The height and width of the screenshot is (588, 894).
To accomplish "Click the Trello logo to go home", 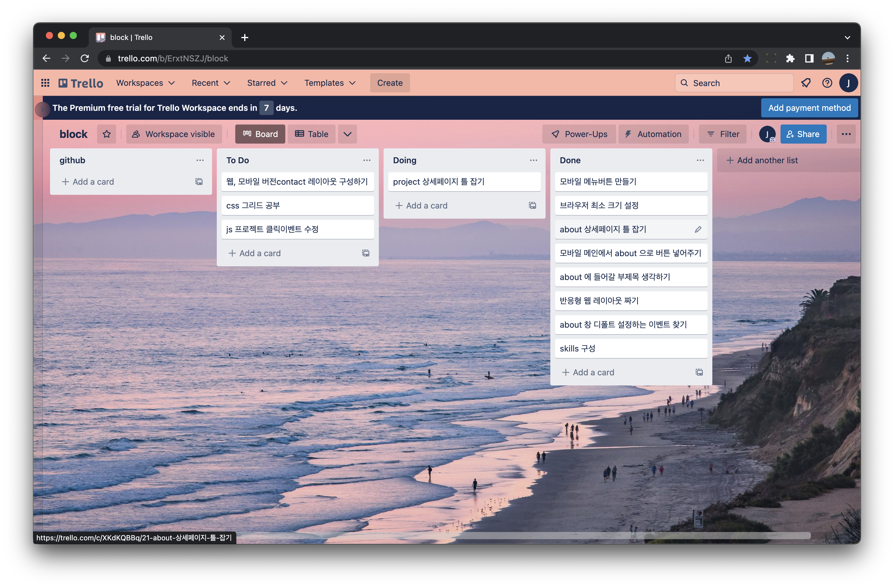I will pyautogui.click(x=81, y=83).
